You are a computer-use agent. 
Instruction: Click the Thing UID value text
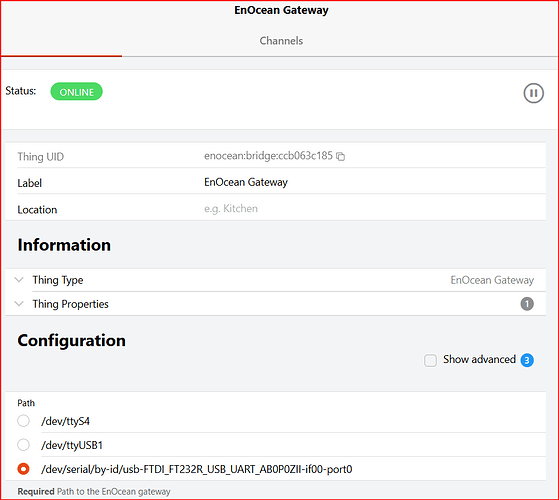pos(268,156)
